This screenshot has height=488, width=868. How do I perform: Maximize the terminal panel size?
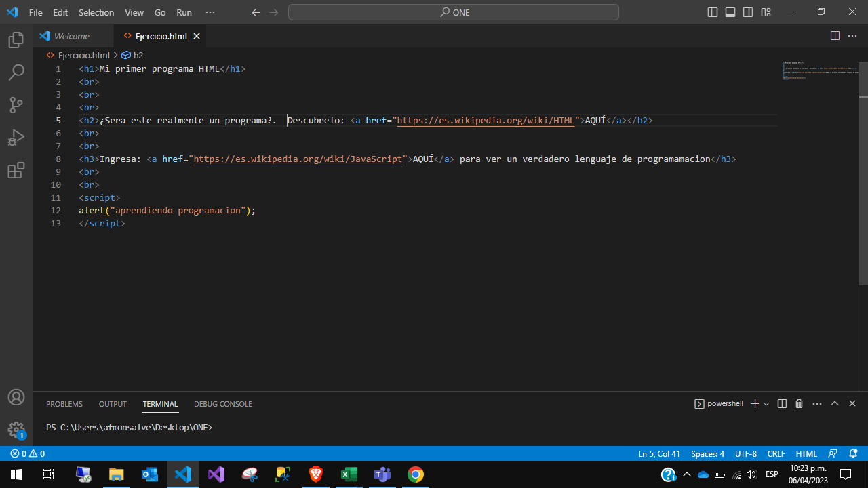835,404
